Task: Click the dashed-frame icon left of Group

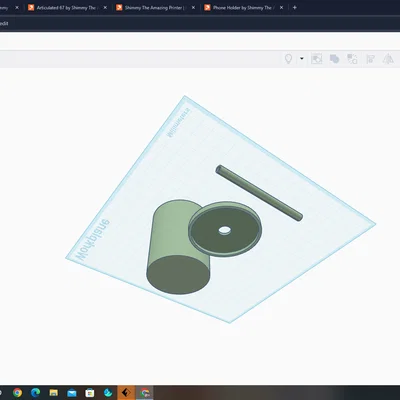Action: (316, 59)
